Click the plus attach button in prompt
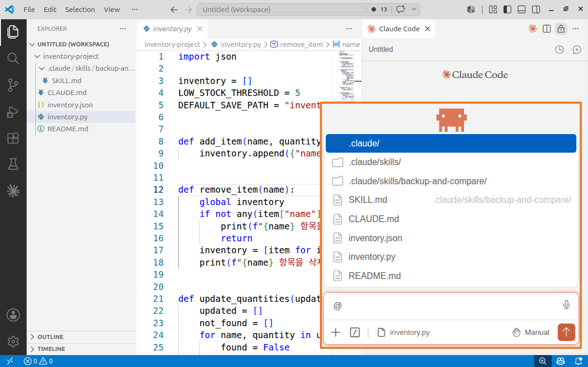 (x=335, y=332)
